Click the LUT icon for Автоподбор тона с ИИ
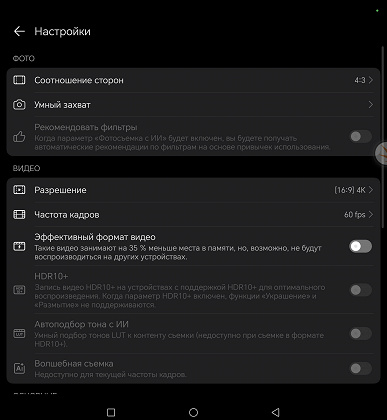The height and width of the screenshot is (420, 387). [x=19, y=333]
